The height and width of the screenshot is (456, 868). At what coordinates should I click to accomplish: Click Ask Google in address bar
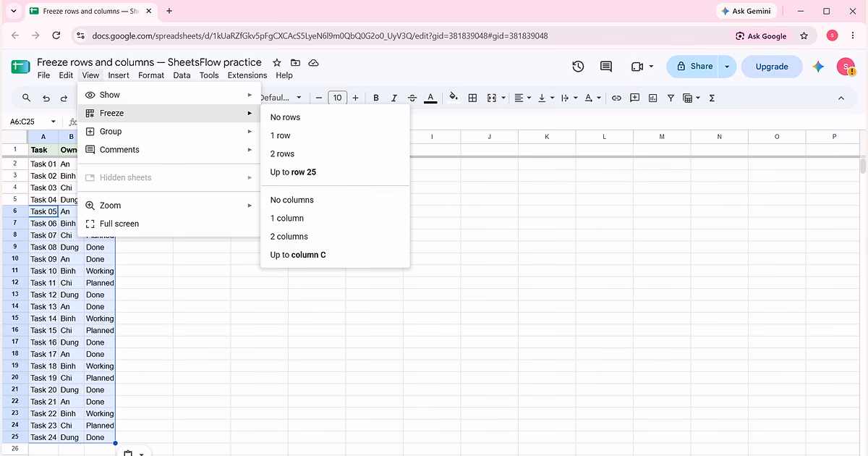761,35
